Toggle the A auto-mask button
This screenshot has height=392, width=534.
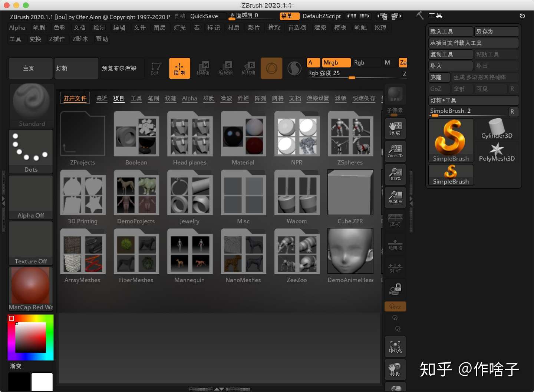[x=313, y=63]
